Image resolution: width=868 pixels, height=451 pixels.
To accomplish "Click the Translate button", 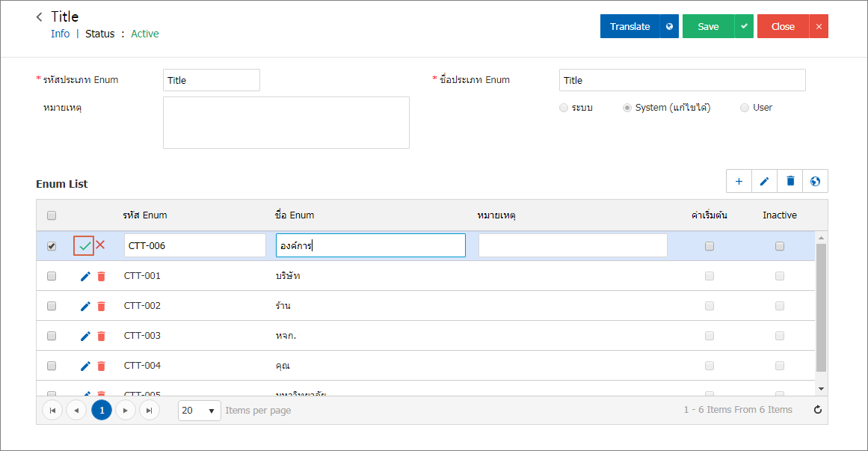I will coord(630,27).
